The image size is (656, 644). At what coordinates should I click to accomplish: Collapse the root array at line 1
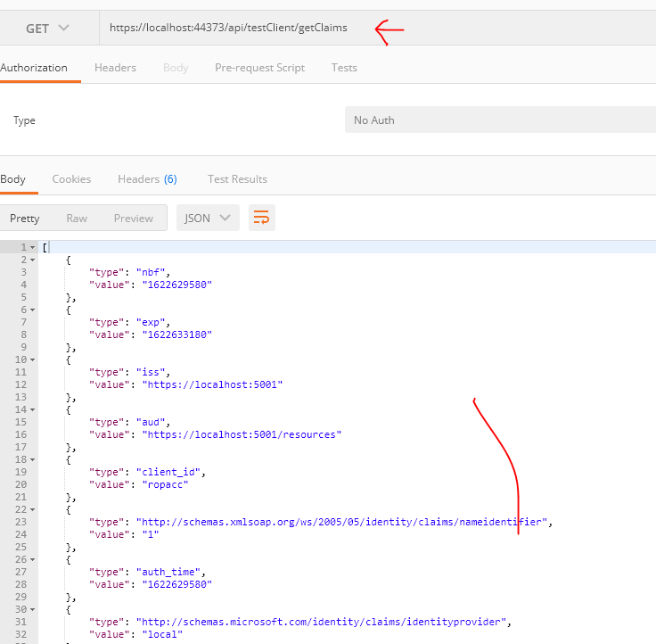coord(32,247)
